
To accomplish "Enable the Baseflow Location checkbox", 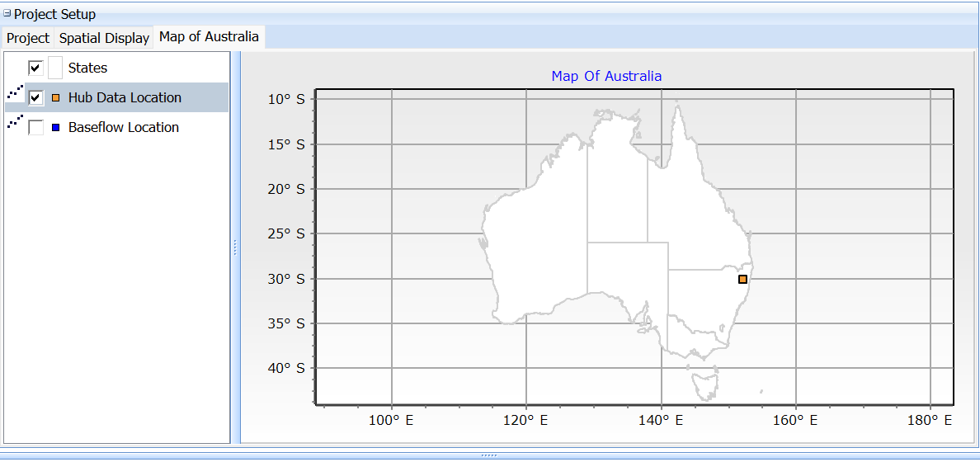I will pyautogui.click(x=35, y=128).
